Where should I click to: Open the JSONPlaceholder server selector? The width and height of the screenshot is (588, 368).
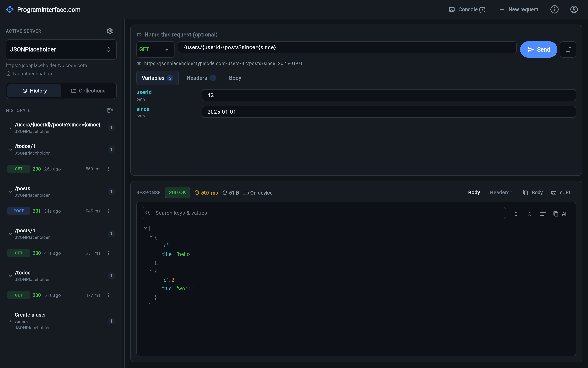61,49
